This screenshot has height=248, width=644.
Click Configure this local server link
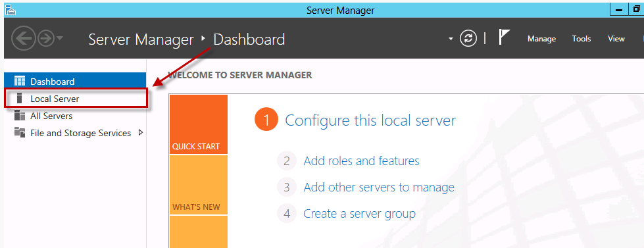coord(370,120)
